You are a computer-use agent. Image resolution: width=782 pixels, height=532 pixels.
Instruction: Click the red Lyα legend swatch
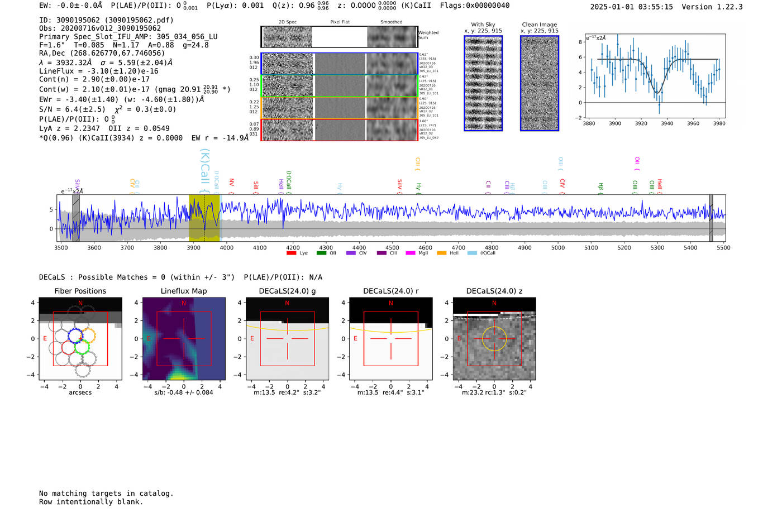tap(291, 253)
